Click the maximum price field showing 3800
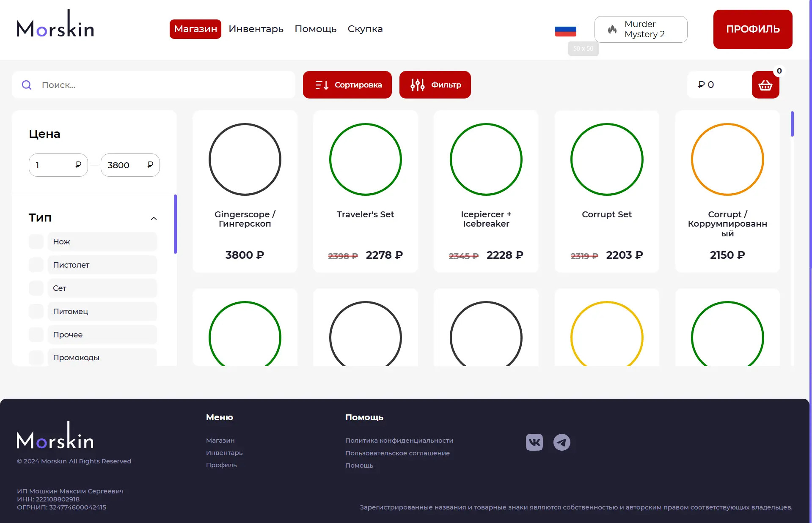 [x=130, y=165]
